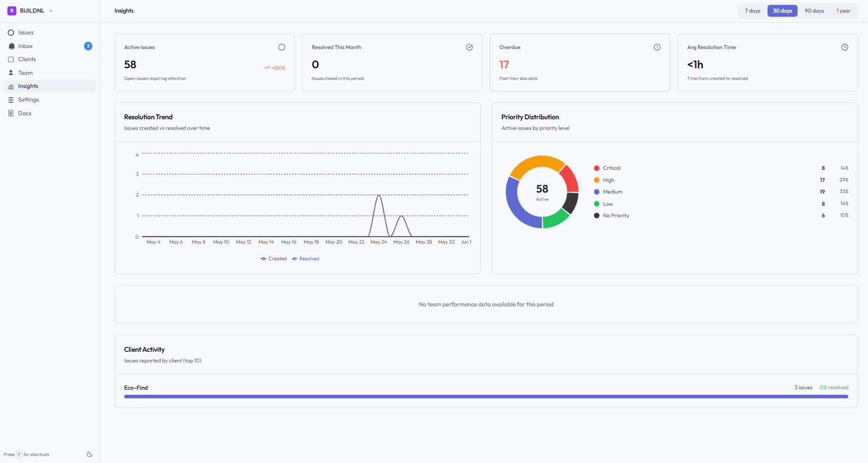Go to Team page

pos(49,73)
